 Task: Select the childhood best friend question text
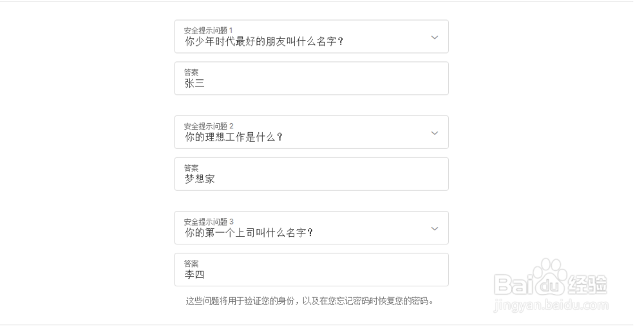coord(264,41)
